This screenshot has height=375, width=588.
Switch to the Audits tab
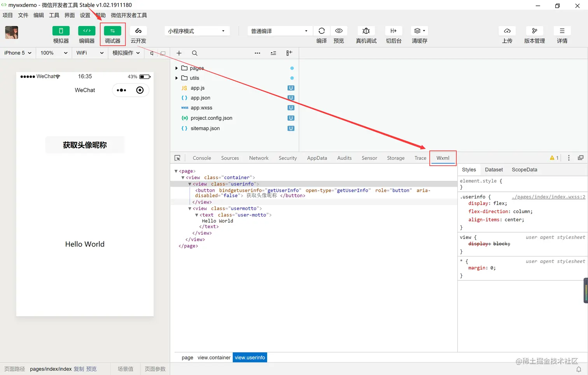coord(344,158)
